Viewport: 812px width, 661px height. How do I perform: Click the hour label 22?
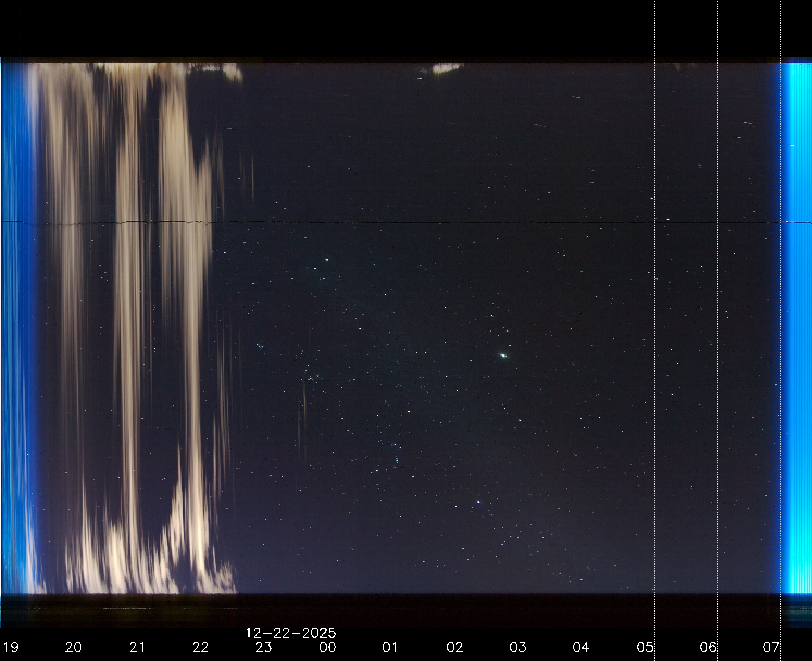click(201, 647)
